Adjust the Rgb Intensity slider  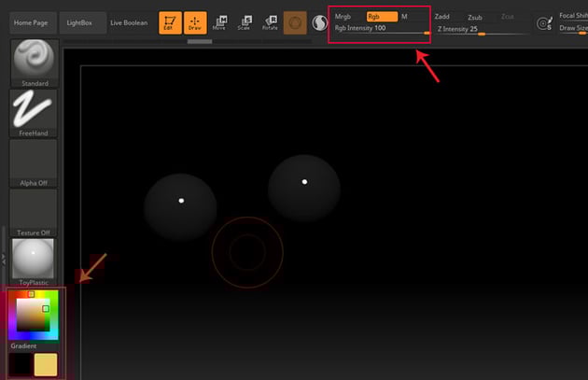tap(382, 29)
